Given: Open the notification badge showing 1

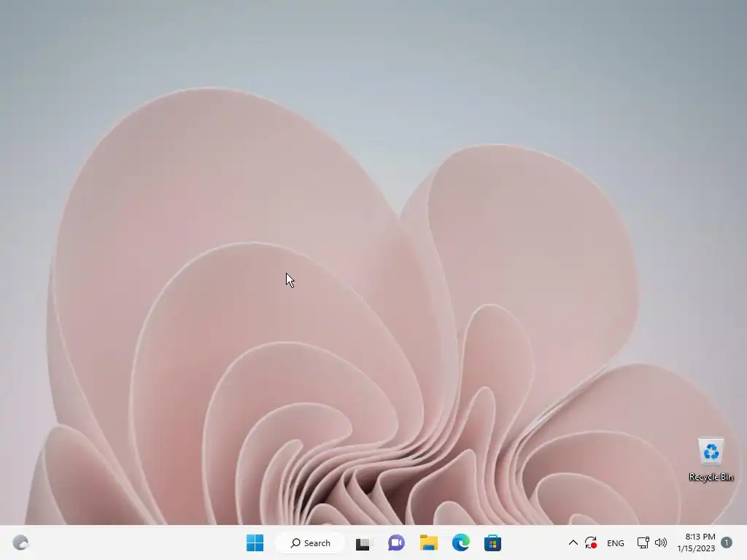Looking at the screenshot, I should pos(727,542).
